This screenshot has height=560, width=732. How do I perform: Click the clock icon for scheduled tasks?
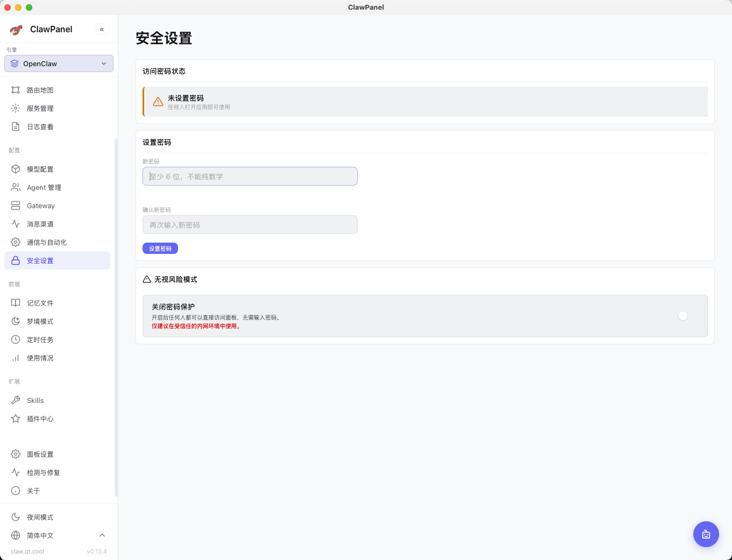pyautogui.click(x=16, y=339)
